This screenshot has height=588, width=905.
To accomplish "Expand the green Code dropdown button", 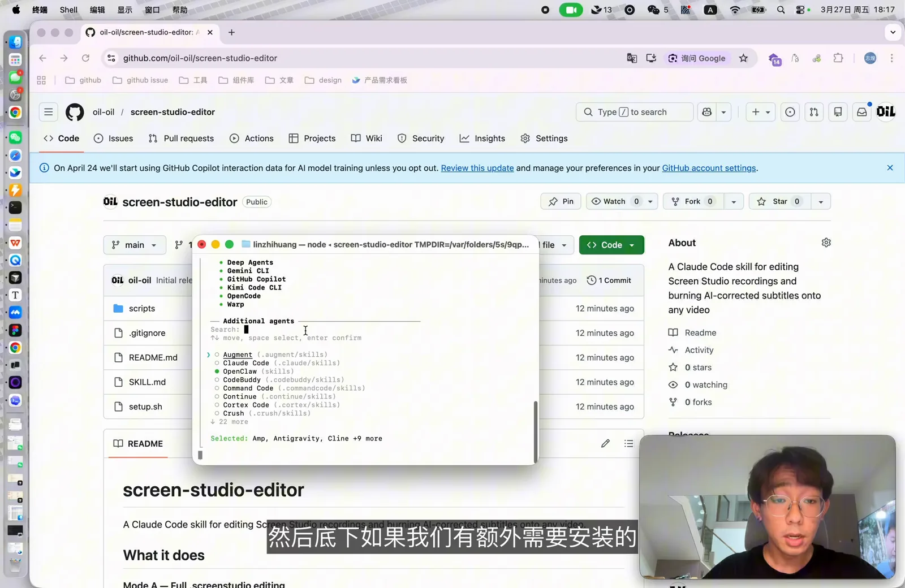I will pyautogui.click(x=611, y=245).
